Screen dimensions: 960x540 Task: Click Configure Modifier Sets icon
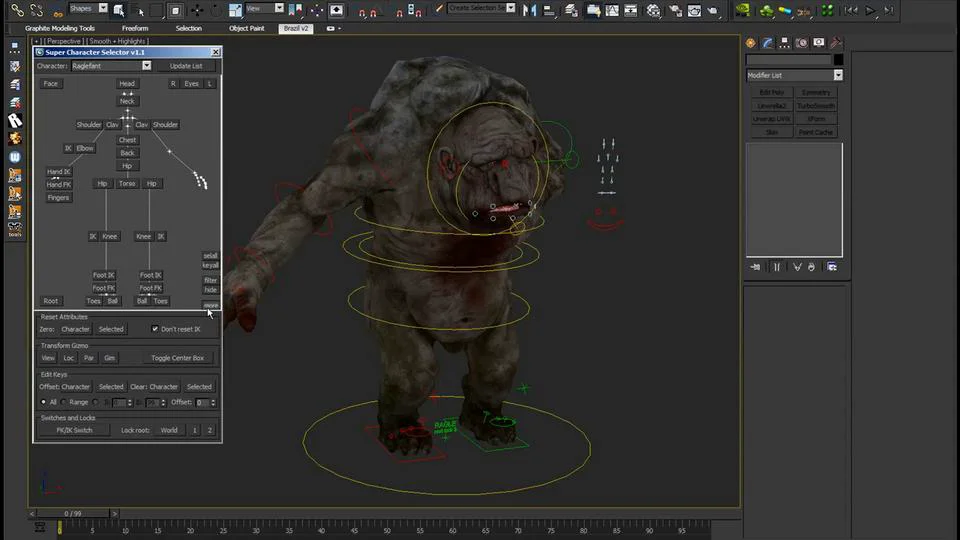pos(832,267)
